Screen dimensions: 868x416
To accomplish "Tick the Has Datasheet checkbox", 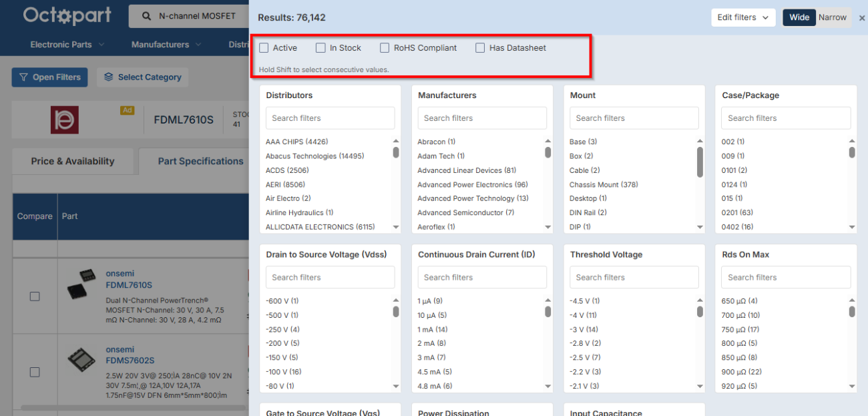I will (x=480, y=48).
